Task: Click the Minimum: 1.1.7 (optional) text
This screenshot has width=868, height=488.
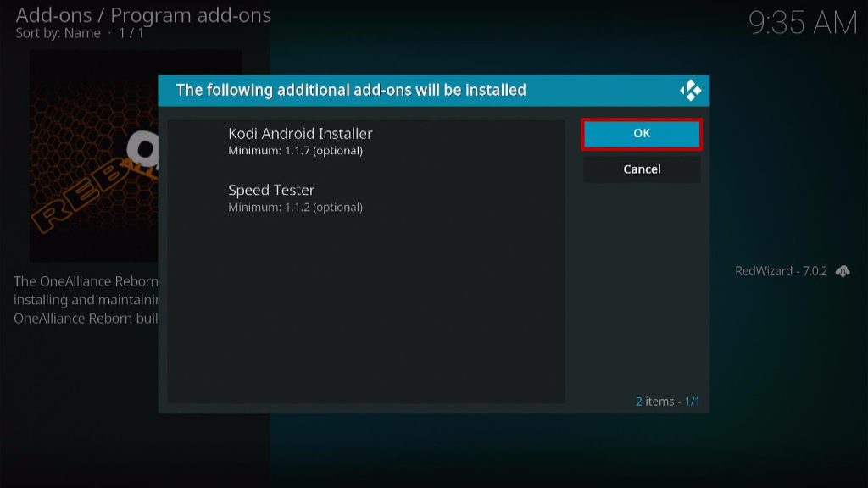Action: [295, 151]
